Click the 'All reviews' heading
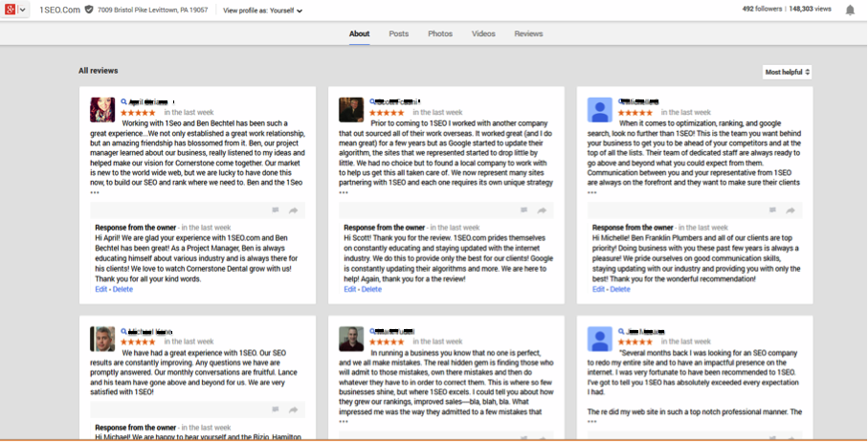This screenshot has height=442, width=868. [x=98, y=70]
